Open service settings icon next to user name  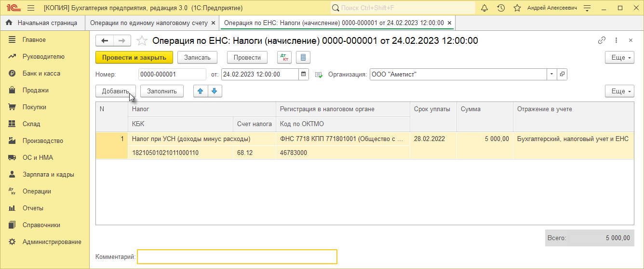pyautogui.click(x=587, y=8)
